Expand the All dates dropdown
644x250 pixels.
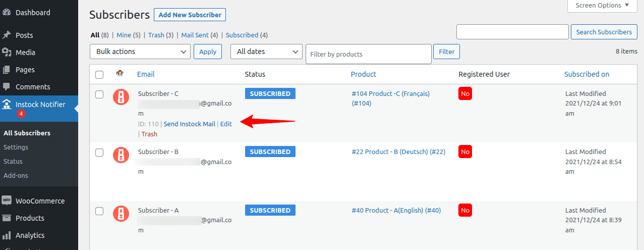pos(266,52)
